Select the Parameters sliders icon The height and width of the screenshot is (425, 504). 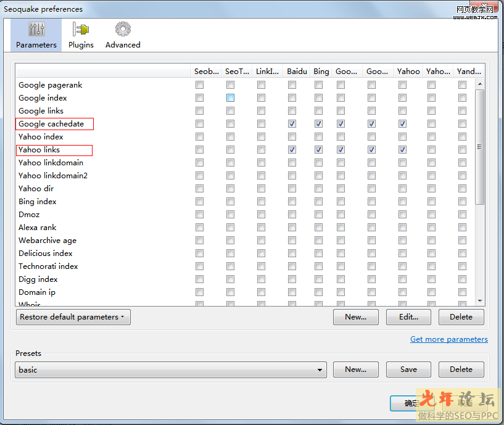[36, 28]
